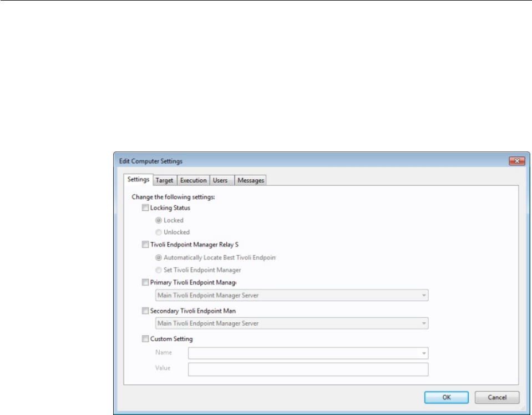Select the Unlocked radio button

click(x=159, y=232)
